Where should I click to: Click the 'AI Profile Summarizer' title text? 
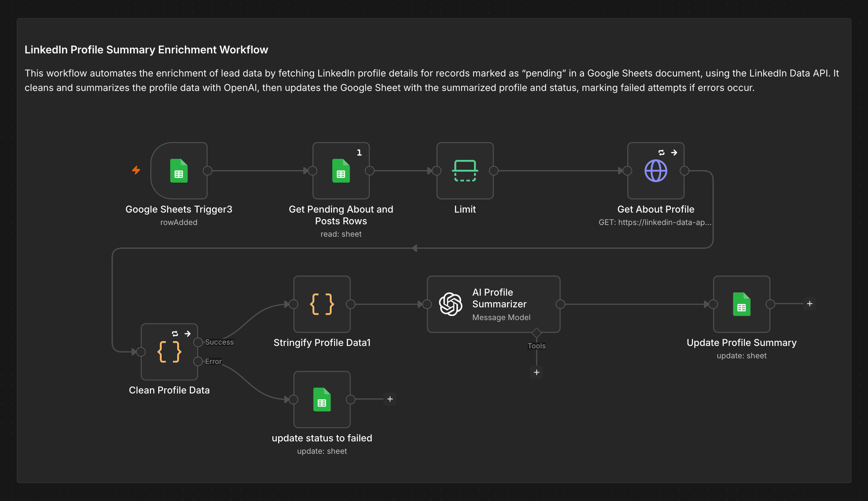(499, 298)
